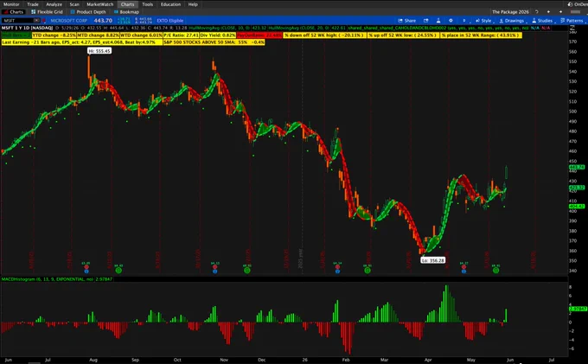
Task: Click the % place in 52 WK Range label
Action: click(x=481, y=35)
